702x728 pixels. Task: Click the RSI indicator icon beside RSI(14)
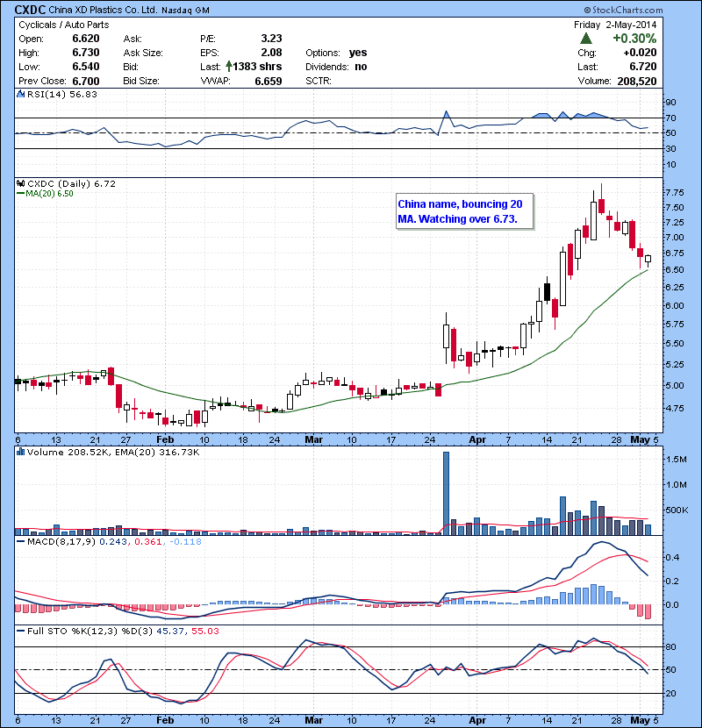[20, 94]
